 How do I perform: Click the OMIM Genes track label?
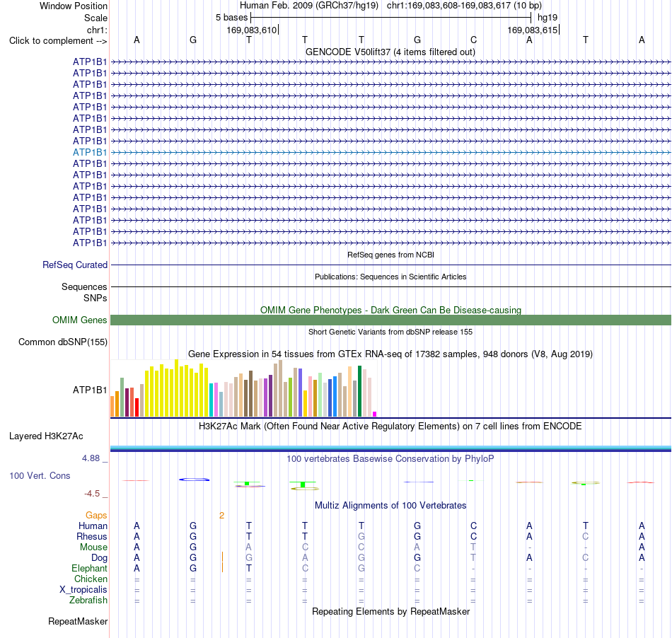click(x=79, y=320)
